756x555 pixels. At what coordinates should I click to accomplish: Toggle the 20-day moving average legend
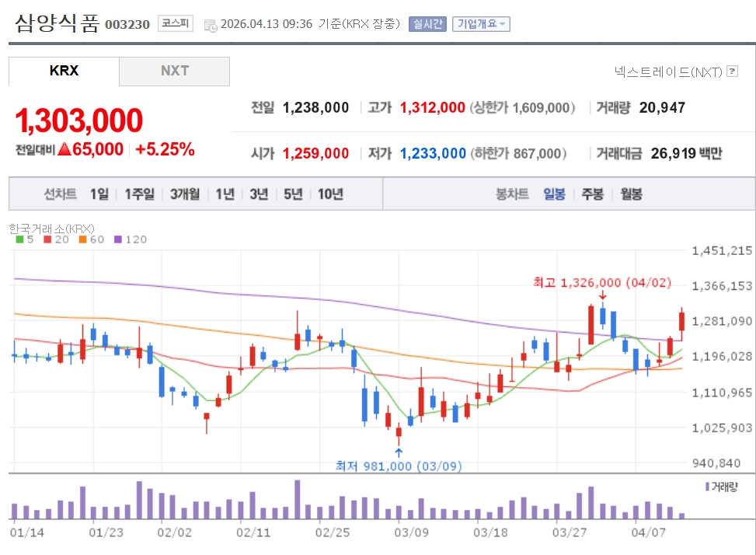click(x=57, y=239)
